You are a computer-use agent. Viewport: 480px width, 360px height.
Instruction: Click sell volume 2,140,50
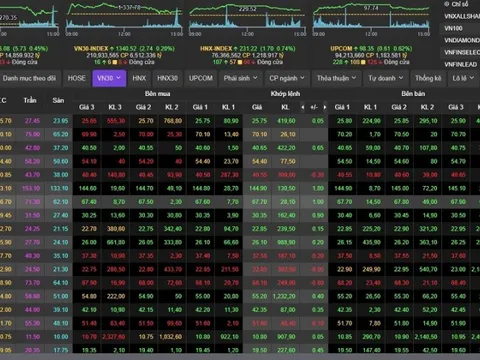[426, 337]
